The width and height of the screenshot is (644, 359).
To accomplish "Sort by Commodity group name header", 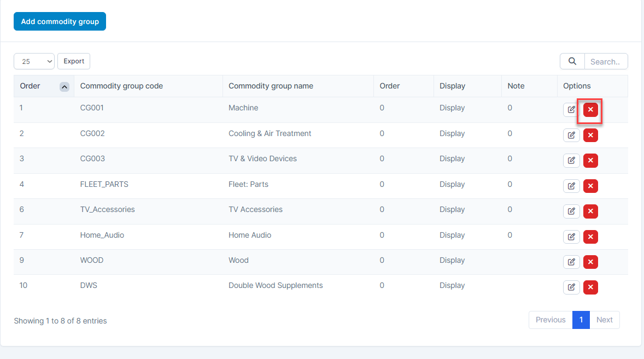I will pos(271,86).
